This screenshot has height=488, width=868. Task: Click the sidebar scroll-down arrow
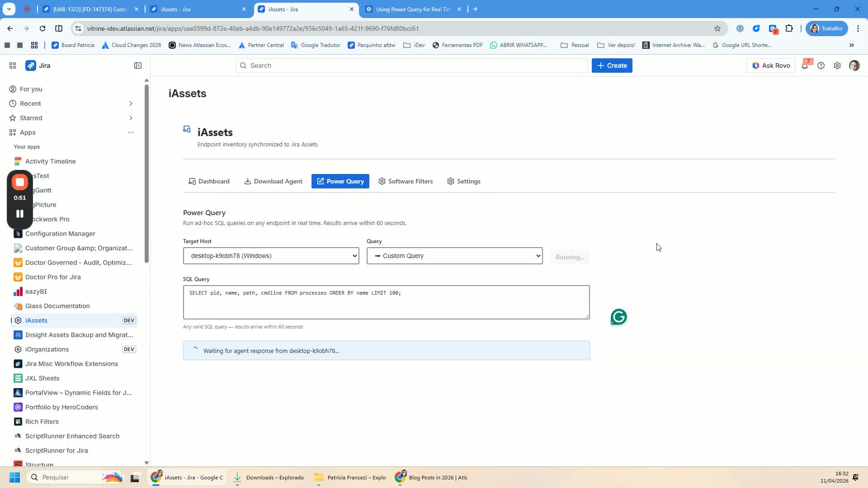pyautogui.click(x=146, y=463)
